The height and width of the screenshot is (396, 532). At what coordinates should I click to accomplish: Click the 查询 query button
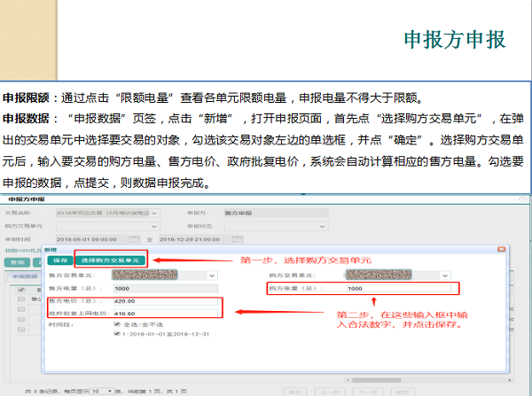tap(17, 262)
